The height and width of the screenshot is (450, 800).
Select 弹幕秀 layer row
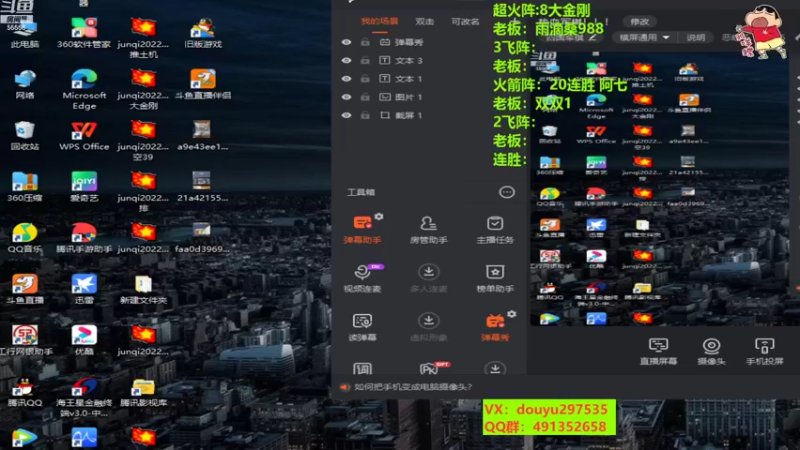(x=431, y=42)
